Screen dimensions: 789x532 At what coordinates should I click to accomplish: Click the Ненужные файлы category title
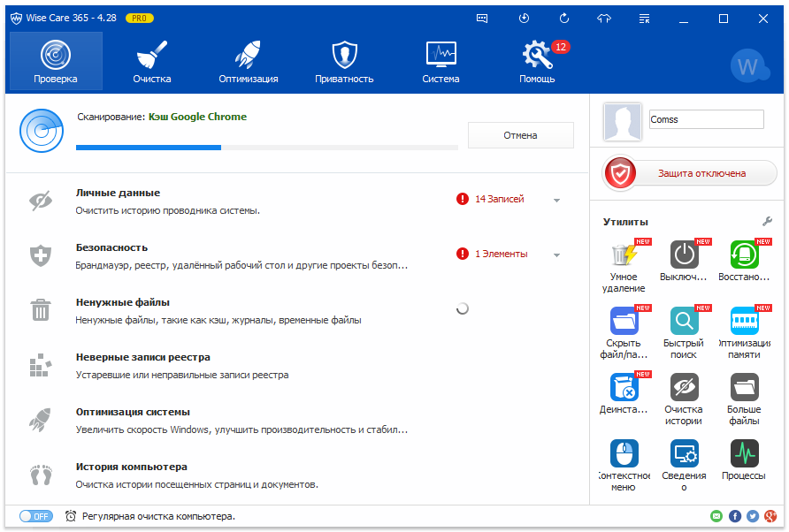[x=123, y=302]
